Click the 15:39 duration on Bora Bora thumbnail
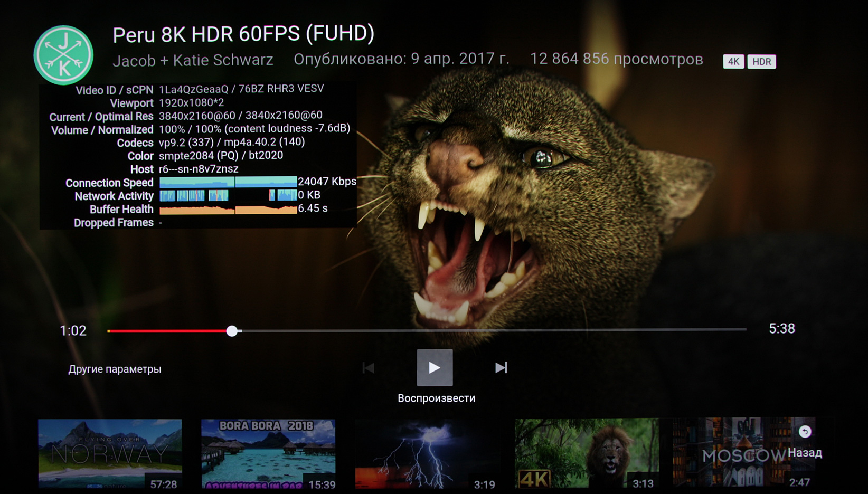Image resolution: width=868 pixels, height=494 pixels. pyautogui.click(x=322, y=484)
